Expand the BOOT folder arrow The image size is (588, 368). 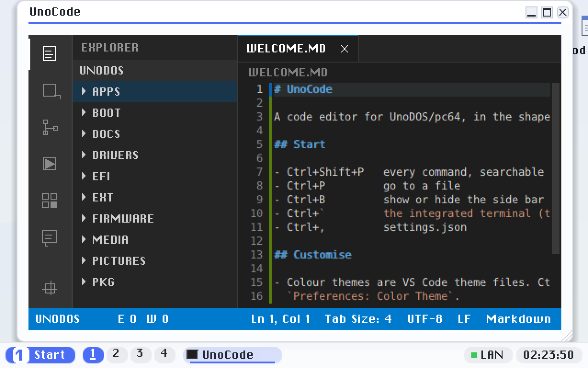tap(84, 112)
